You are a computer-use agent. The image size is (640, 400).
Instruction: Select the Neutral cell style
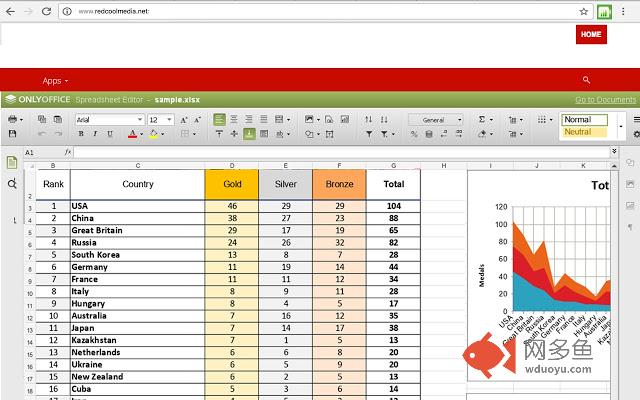point(585,132)
